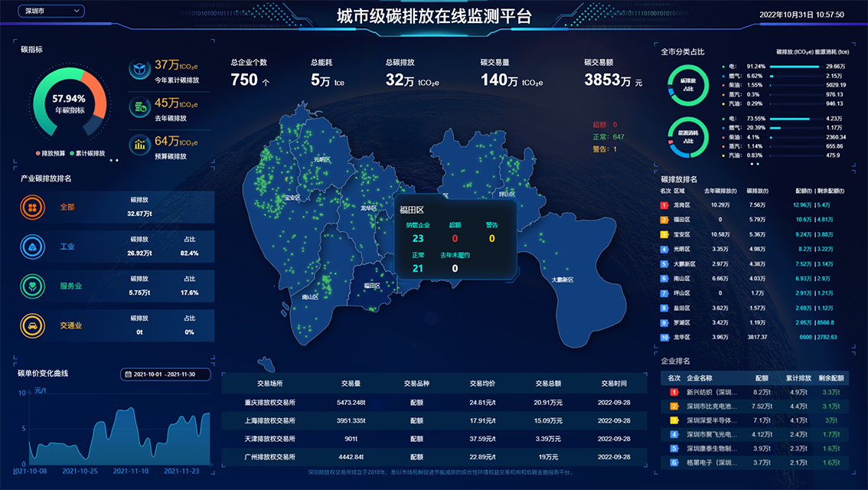Select the 服务业 green heart icon
This screenshot has height=490, width=868.
tap(31, 286)
